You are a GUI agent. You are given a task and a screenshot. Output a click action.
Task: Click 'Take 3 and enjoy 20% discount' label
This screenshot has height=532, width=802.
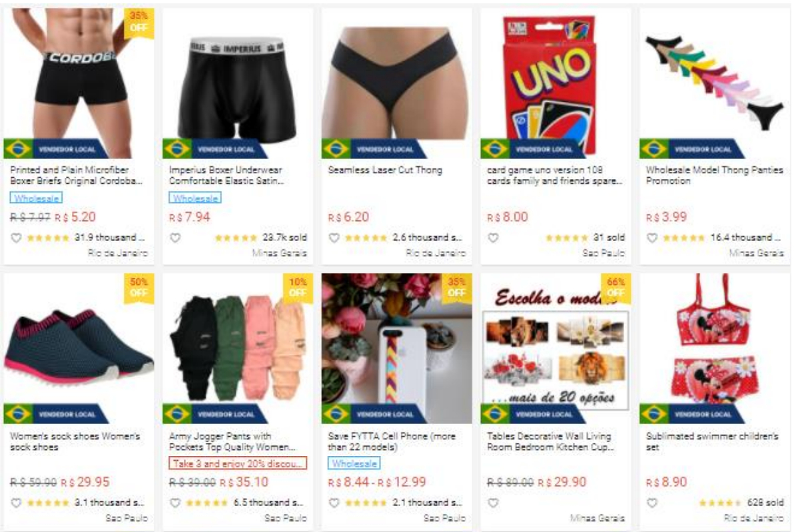tap(238, 463)
